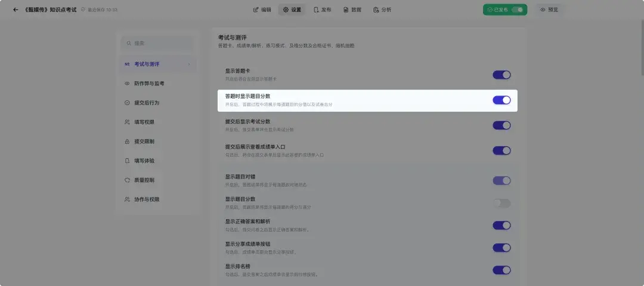Image resolution: width=644 pixels, height=286 pixels.
Task: Select 质量控制 in the sidebar
Action: click(157, 180)
